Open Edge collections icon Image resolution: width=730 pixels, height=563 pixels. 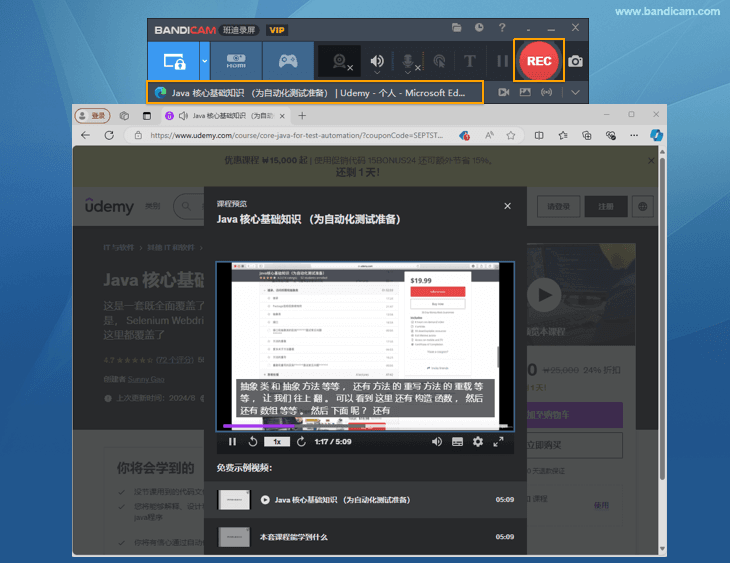[587, 135]
